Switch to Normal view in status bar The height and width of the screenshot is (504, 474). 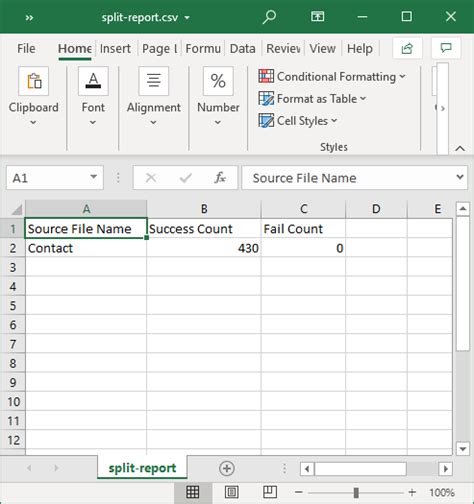(193, 492)
